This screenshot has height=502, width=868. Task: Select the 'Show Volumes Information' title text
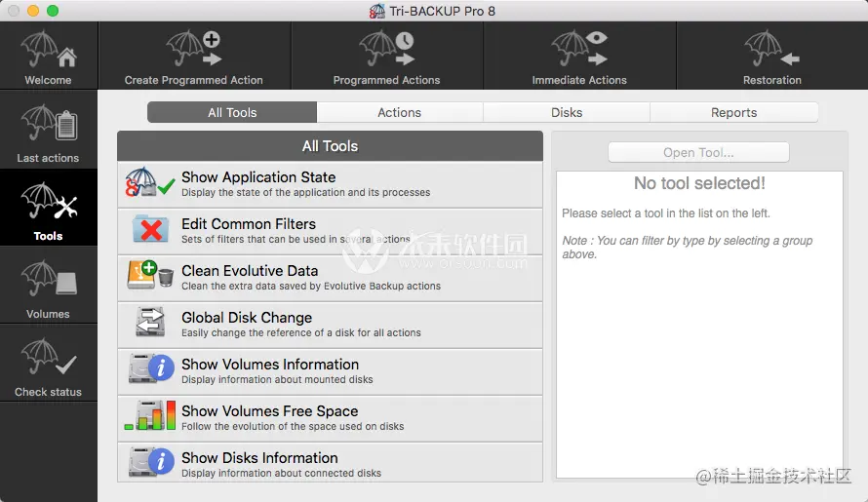(x=270, y=365)
